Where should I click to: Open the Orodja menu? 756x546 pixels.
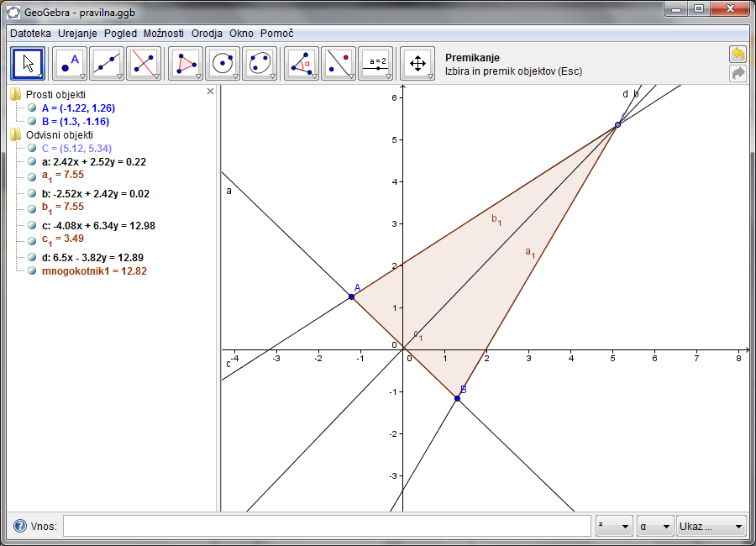(x=207, y=34)
